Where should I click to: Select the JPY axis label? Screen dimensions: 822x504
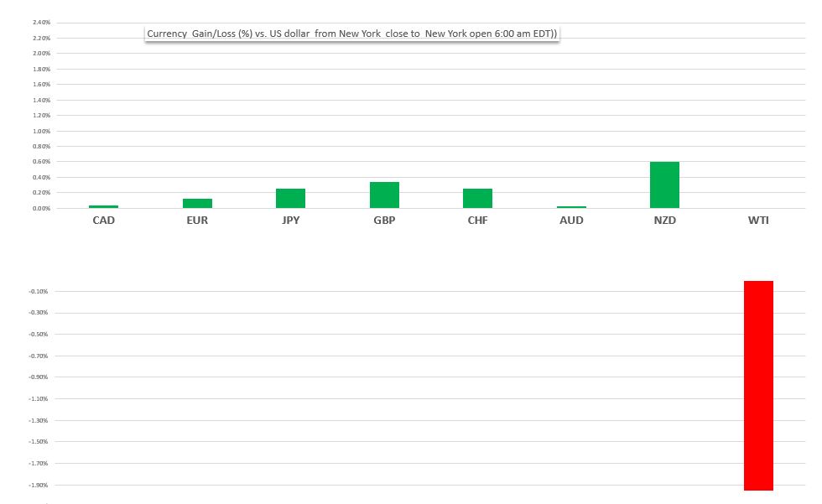(x=290, y=221)
